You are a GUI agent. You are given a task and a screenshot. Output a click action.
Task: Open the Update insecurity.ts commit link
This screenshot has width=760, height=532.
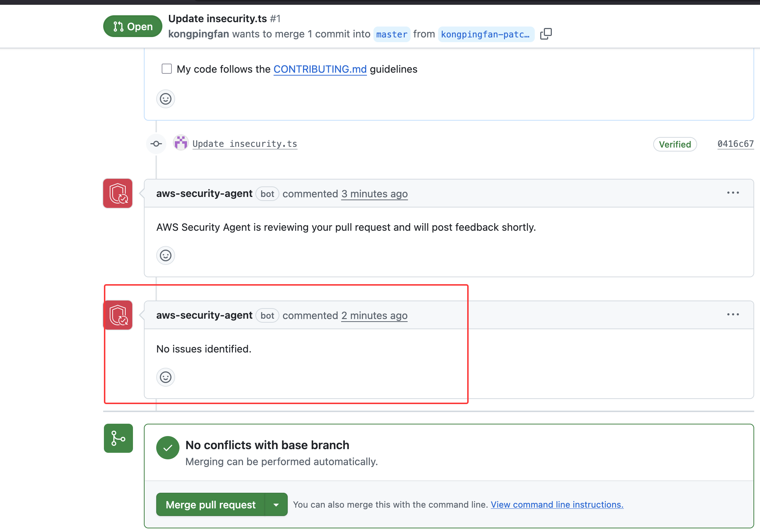click(244, 144)
